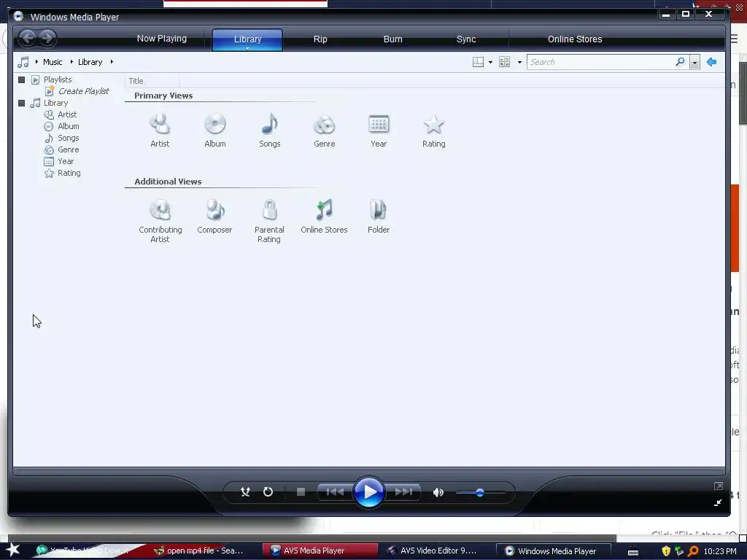The image size is (747, 560).
Task: Open the Online Stores additional view icon
Action: coord(324,217)
